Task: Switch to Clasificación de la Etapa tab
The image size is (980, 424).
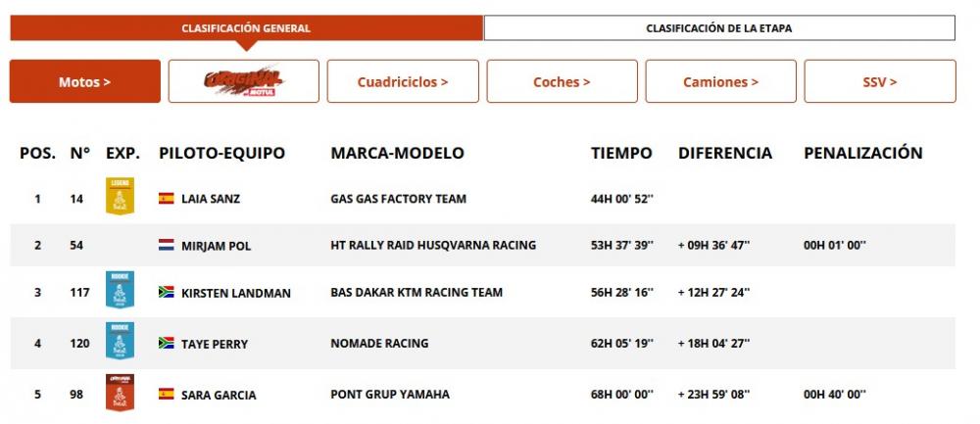Action: tap(718, 28)
